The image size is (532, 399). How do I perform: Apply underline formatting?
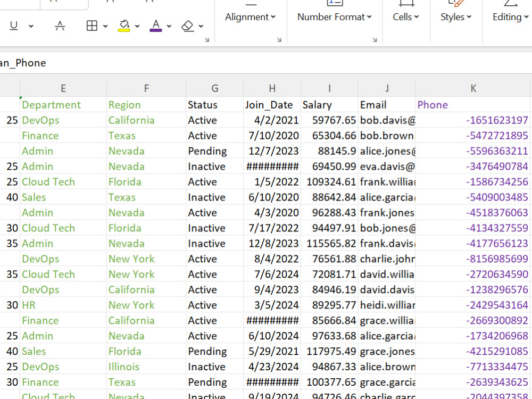pyautogui.click(x=14, y=26)
